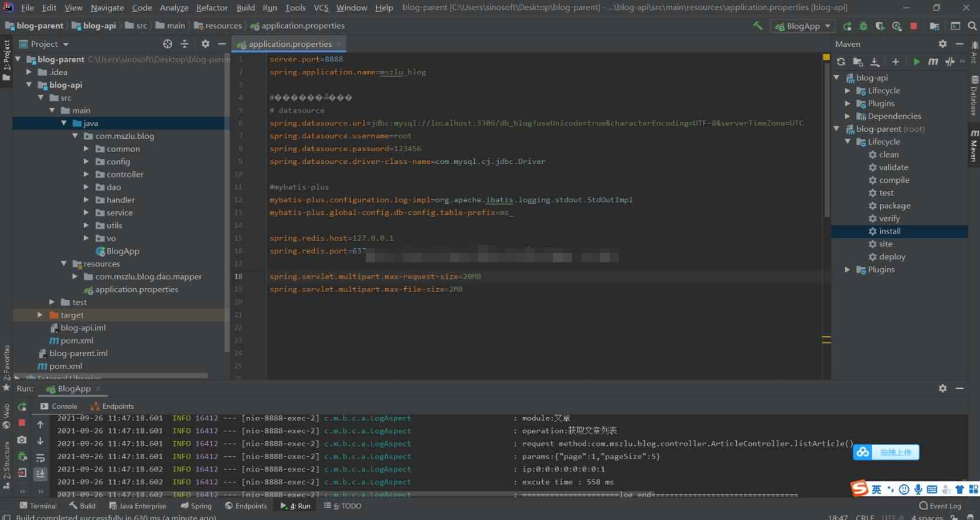Add a Maven project with the plus icon
The height and width of the screenshot is (520, 980).
(x=896, y=61)
